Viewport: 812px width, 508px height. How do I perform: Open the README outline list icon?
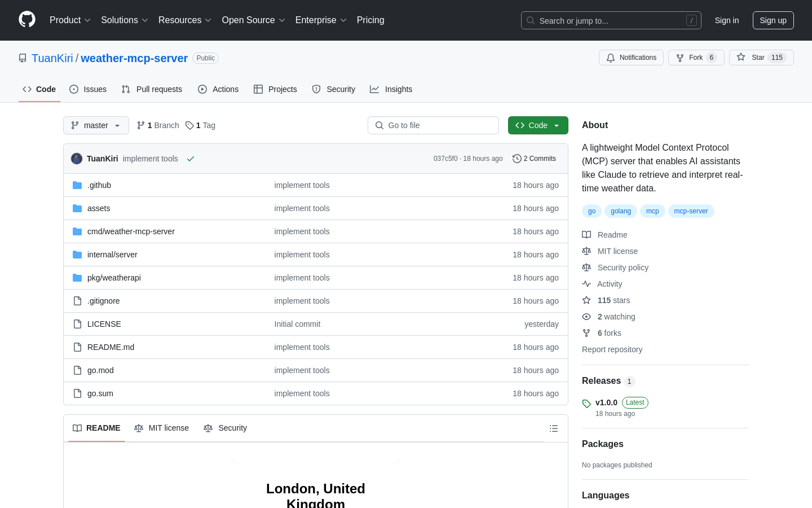coord(554,428)
